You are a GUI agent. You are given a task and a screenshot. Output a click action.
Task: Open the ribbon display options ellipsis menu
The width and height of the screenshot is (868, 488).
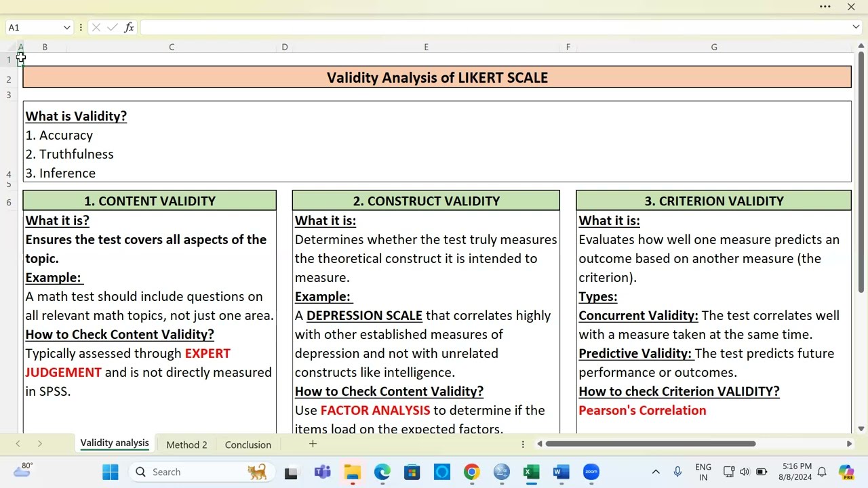(x=825, y=7)
